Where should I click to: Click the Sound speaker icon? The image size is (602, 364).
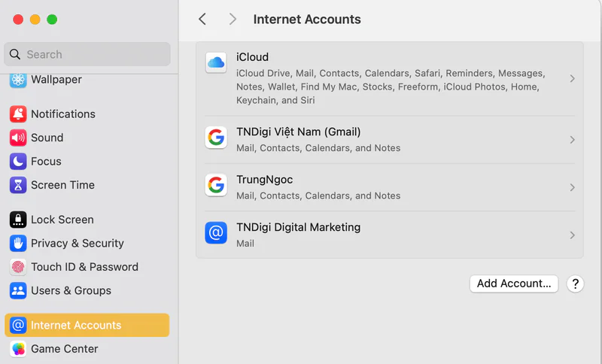pyautogui.click(x=18, y=138)
